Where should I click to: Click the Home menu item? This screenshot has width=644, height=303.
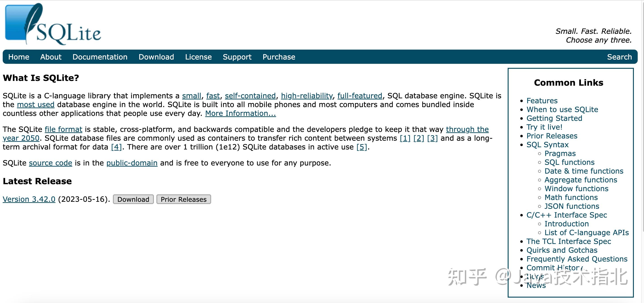coord(19,57)
